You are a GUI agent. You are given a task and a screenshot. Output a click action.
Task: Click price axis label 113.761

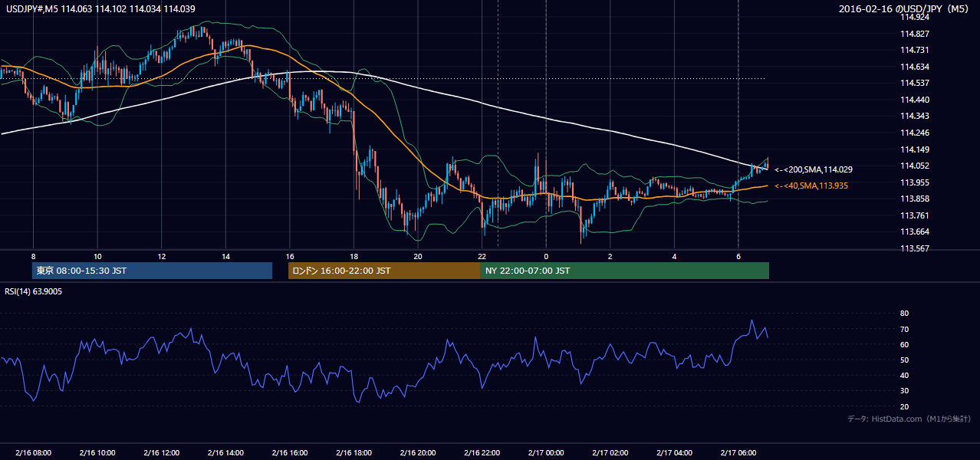click(x=914, y=215)
